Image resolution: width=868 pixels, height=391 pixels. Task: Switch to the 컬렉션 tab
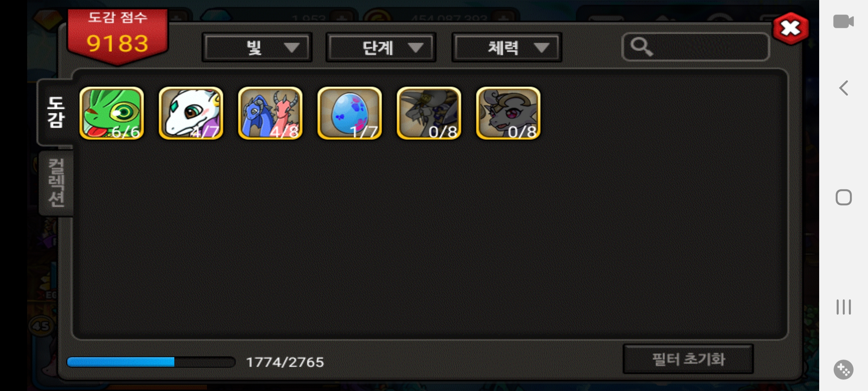[56, 183]
